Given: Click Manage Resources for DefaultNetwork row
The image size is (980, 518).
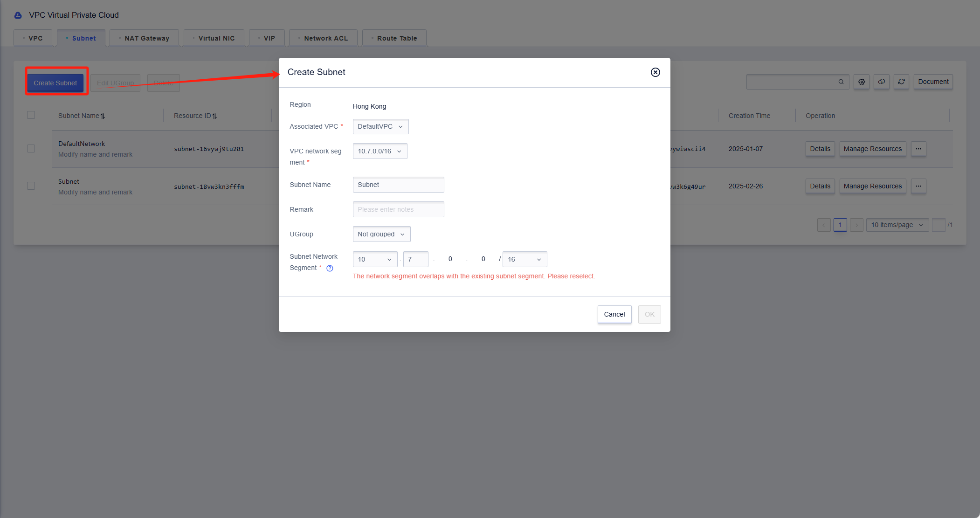Looking at the screenshot, I should tap(873, 149).
